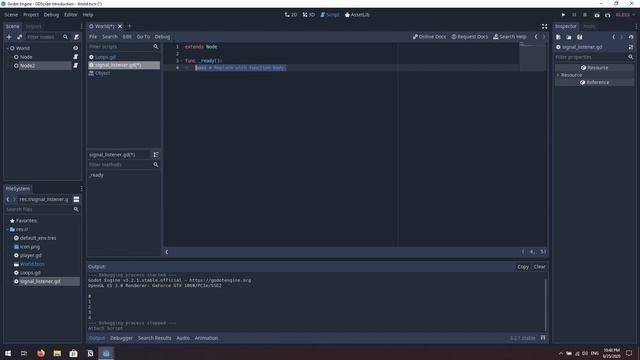Image resolution: width=640 pixels, height=360 pixels.
Task: Load resource from disk in Inspector
Action: pyautogui.click(x=569, y=37)
